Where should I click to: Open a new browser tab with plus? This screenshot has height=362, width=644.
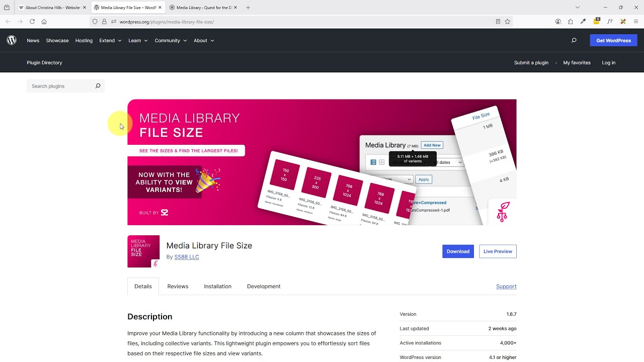[248, 8]
